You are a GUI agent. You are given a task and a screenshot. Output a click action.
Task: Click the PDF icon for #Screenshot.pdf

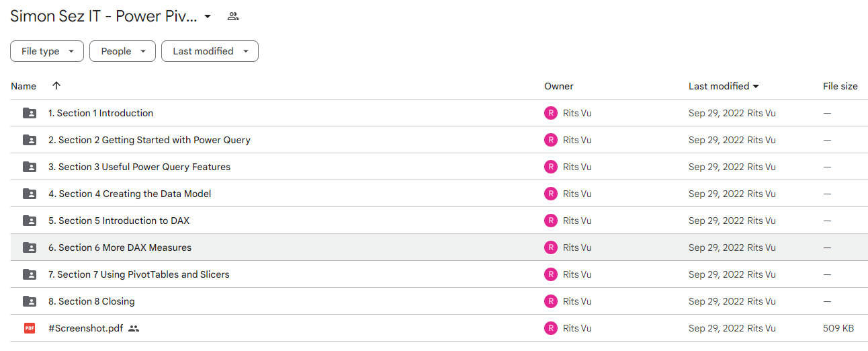pyautogui.click(x=30, y=328)
